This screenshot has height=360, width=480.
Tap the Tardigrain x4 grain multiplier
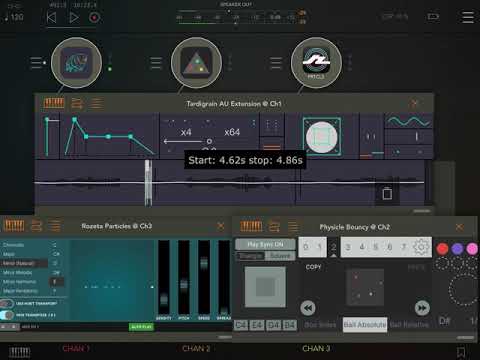pyautogui.click(x=186, y=133)
